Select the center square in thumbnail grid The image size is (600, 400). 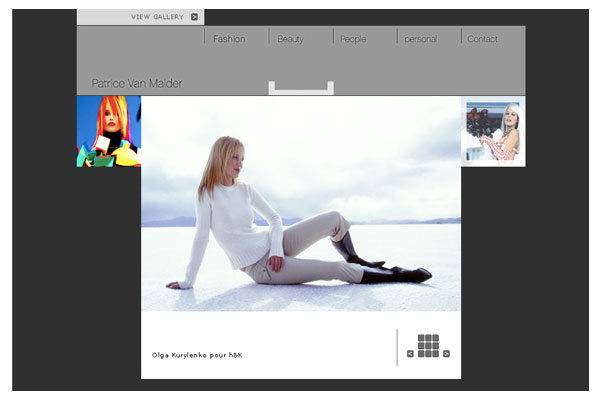coord(428,345)
